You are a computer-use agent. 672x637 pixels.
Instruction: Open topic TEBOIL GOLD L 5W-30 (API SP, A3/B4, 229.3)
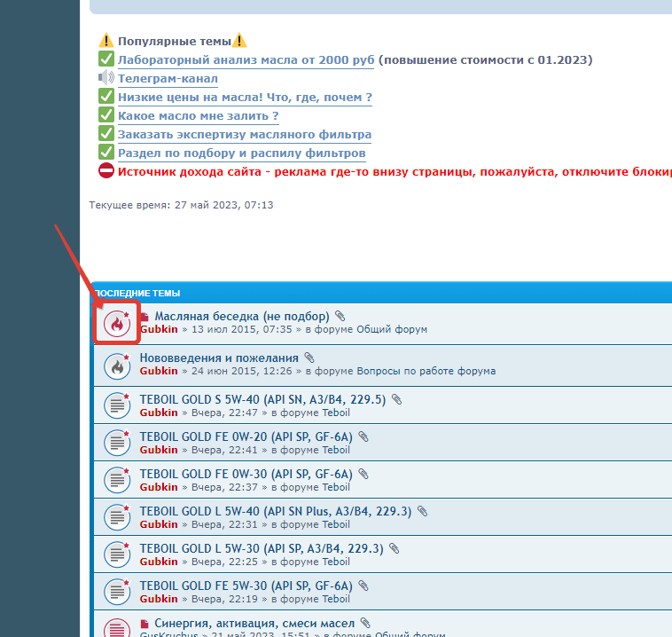pyautogui.click(x=262, y=549)
